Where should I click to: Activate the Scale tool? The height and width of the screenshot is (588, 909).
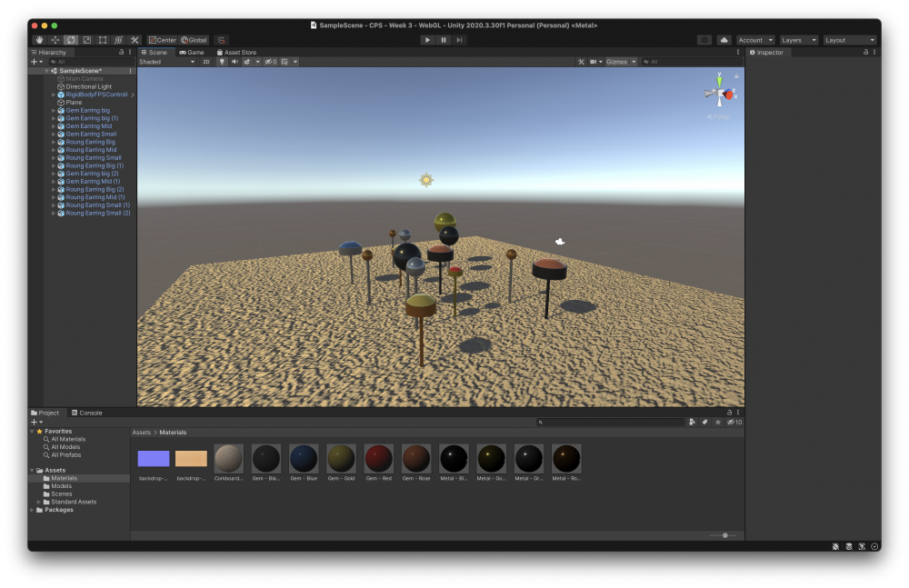pos(86,40)
